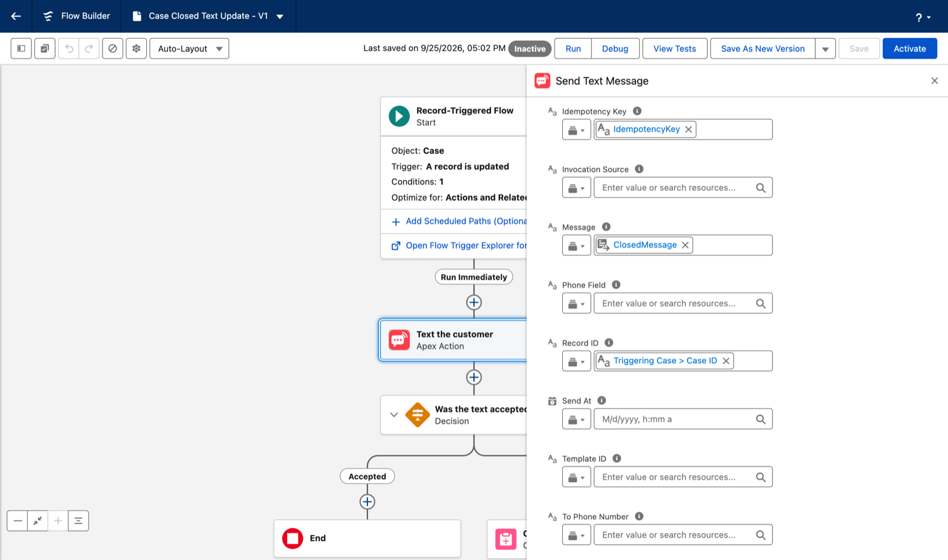This screenshot has height=560, width=948.
Task: Click Save As New Version
Action: pos(763,49)
